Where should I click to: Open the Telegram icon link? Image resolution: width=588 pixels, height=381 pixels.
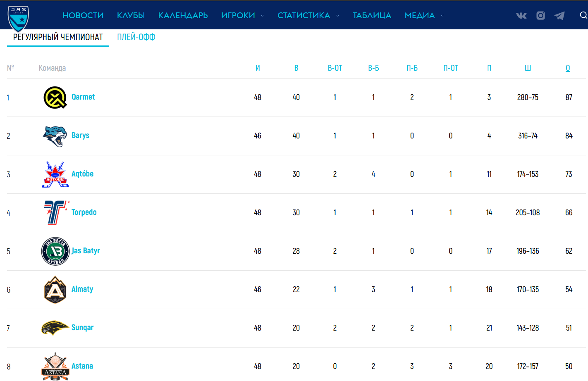[x=559, y=16]
